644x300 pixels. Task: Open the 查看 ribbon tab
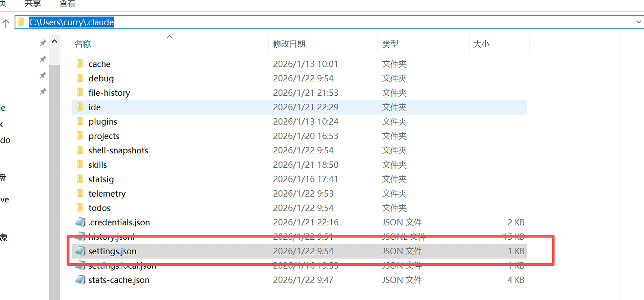pos(68,4)
